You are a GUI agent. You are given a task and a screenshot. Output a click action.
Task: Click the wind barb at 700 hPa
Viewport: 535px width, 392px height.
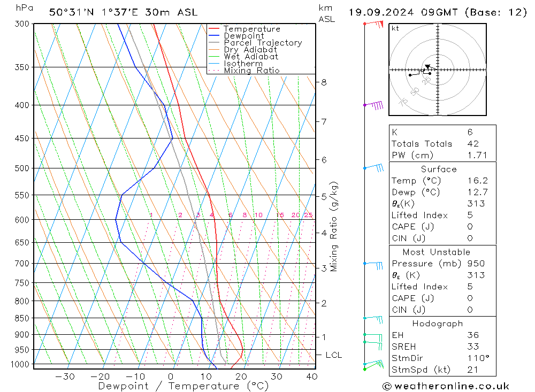click(x=373, y=265)
